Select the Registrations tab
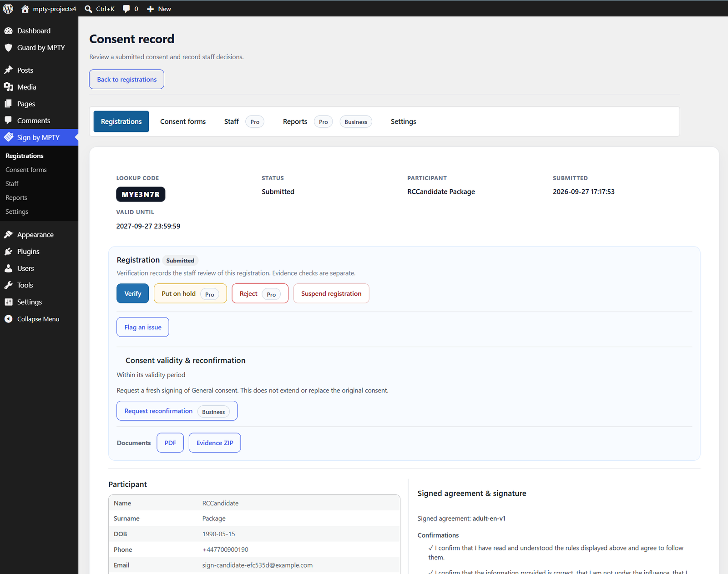This screenshot has height=574, width=728. (x=121, y=121)
